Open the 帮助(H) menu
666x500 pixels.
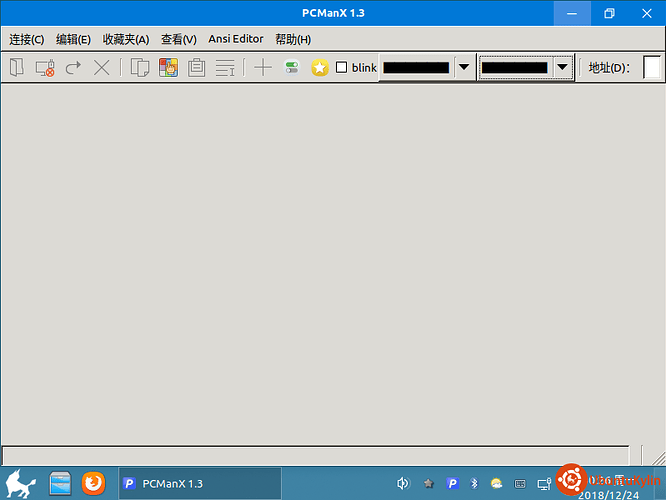point(293,40)
